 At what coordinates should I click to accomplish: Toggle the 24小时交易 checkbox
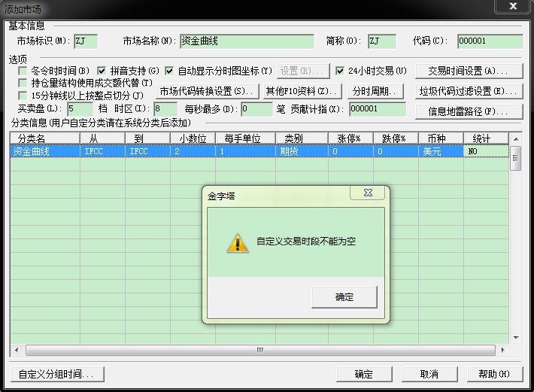[340, 71]
